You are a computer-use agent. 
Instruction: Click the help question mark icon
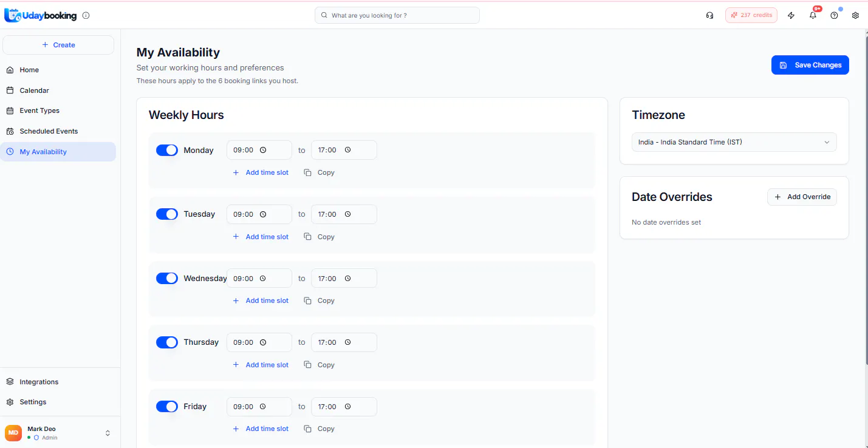coord(834,15)
